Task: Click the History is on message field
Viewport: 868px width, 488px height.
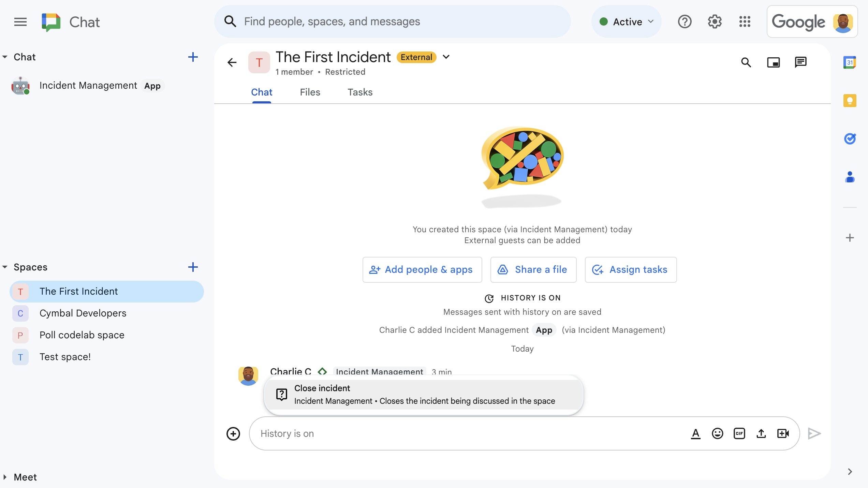Action: [471, 433]
